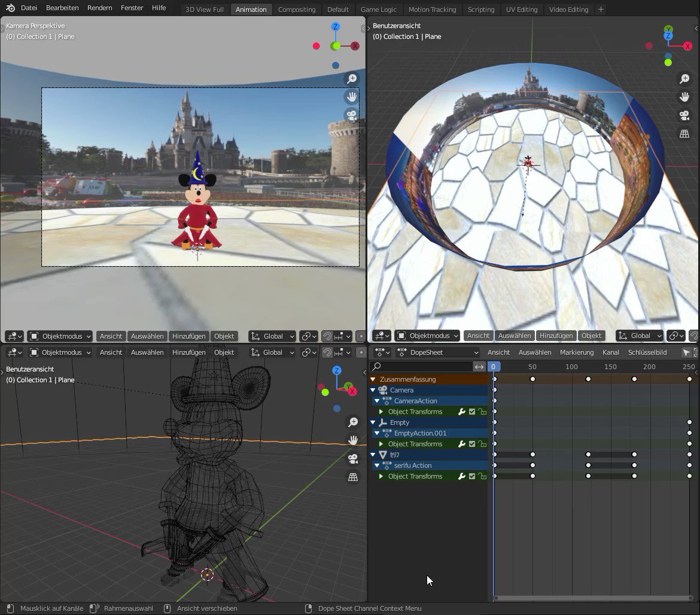
Task: Open Objektmodus dropdown in camera perspective viewport
Action: (60, 336)
